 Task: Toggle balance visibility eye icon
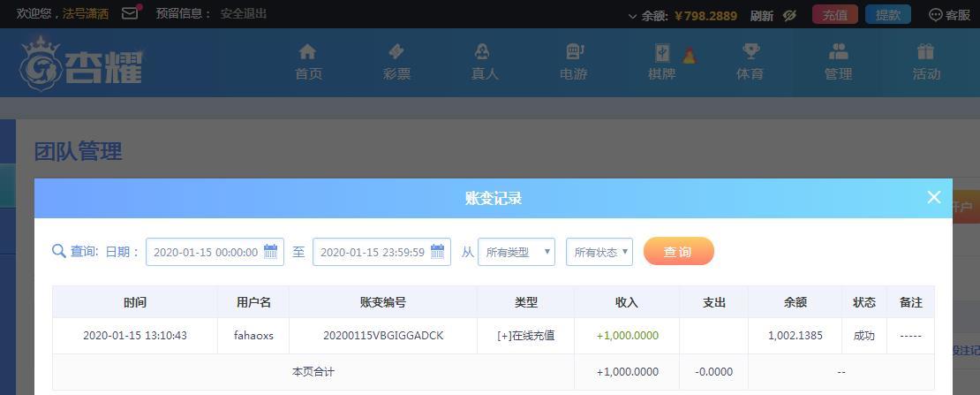click(790, 15)
